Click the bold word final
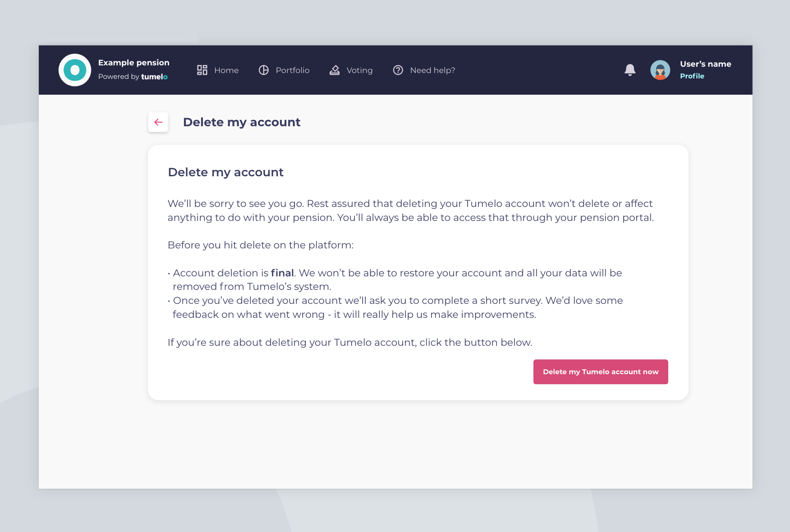The height and width of the screenshot is (532, 790). pyautogui.click(x=282, y=273)
